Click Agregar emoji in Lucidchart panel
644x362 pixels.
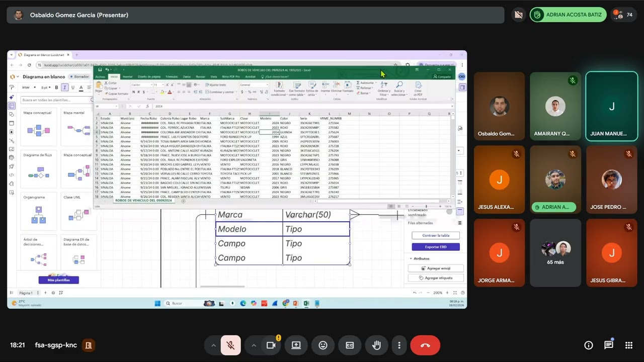pyautogui.click(x=436, y=268)
